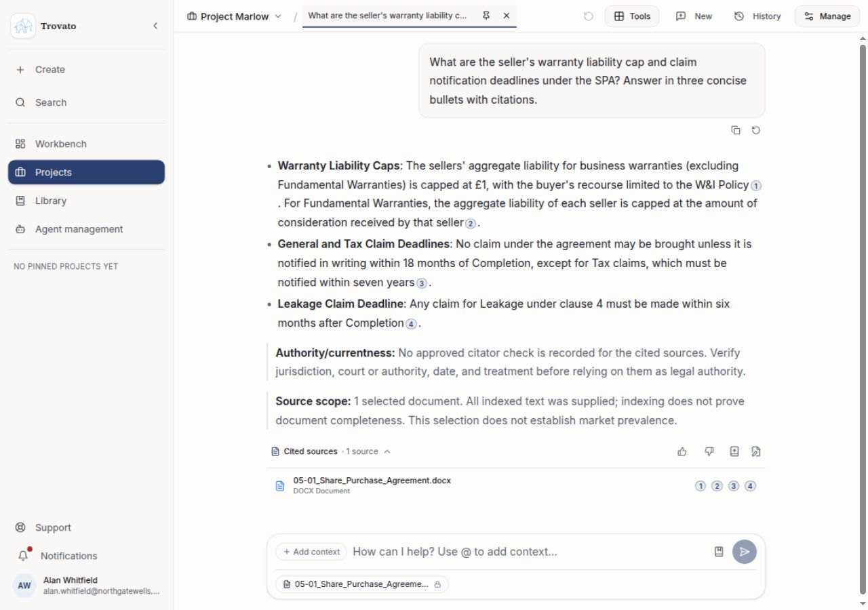The image size is (868, 610).
Task: Open citation 2 after that seller
Action: (471, 223)
